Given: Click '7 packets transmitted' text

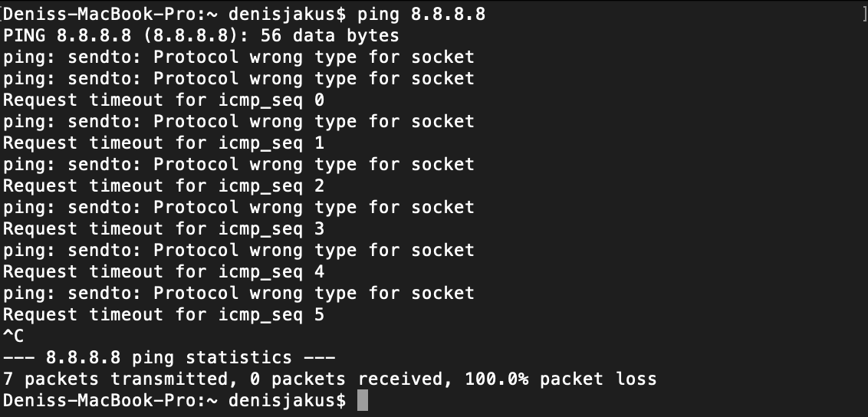Looking at the screenshot, I should point(116,379).
